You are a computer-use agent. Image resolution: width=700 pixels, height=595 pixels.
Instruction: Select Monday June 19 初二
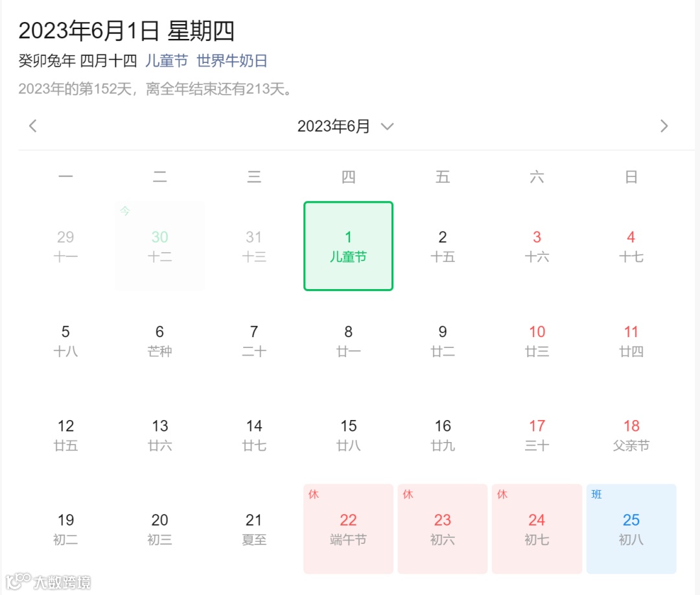(x=65, y=528)
